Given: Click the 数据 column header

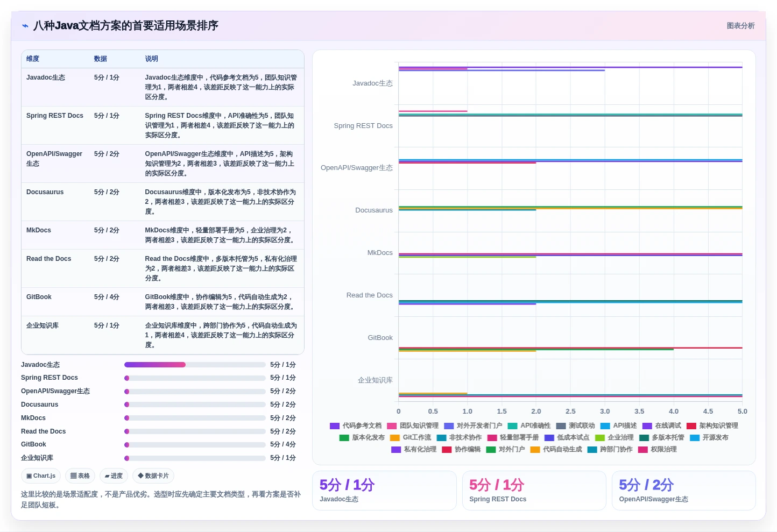Looking at the screenshot, I should (x=101, y=59).
